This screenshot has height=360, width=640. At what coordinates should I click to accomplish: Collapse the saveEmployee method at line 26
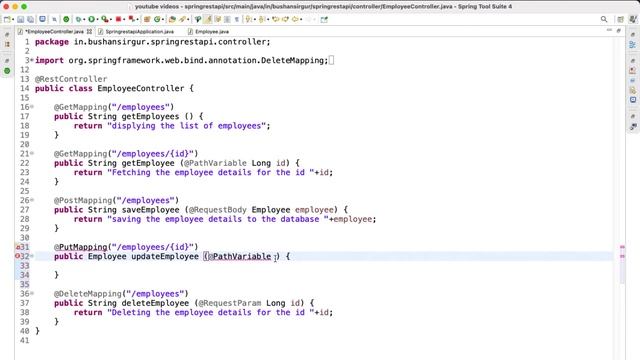[x=32, y=200]
